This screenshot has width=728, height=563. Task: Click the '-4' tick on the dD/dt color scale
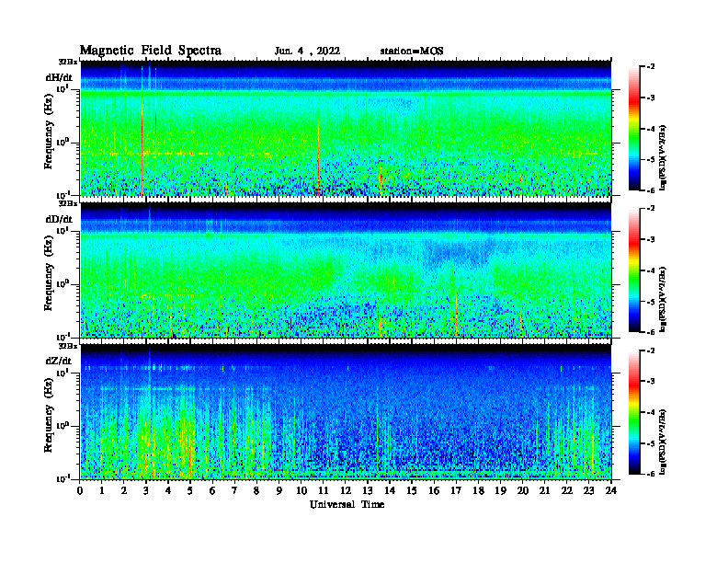tap(651, 270)
